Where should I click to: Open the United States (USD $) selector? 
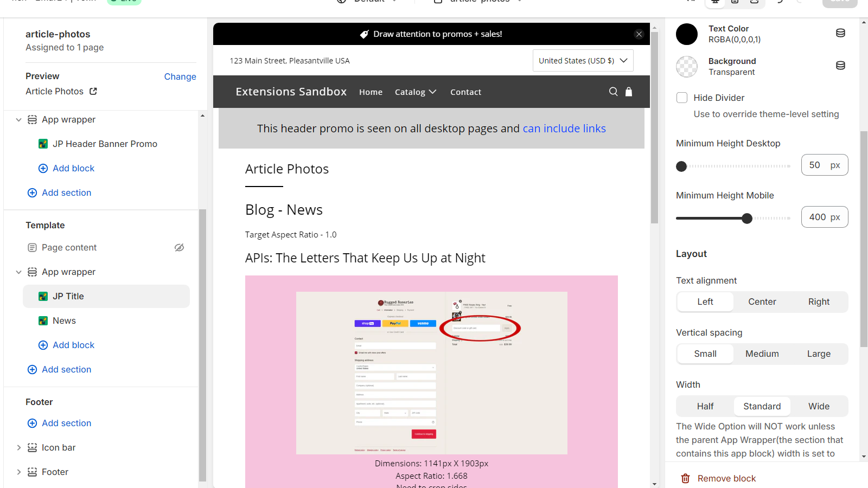click(x=582, y=60)
